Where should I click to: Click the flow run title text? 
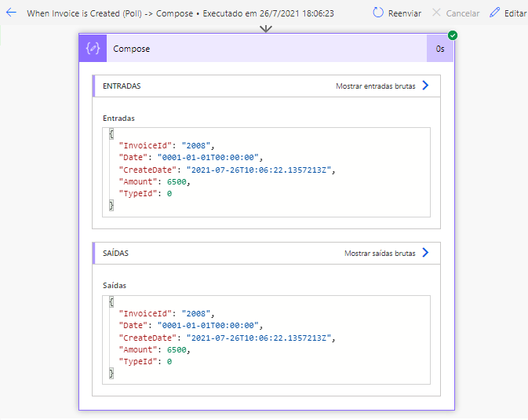[180, 13]
